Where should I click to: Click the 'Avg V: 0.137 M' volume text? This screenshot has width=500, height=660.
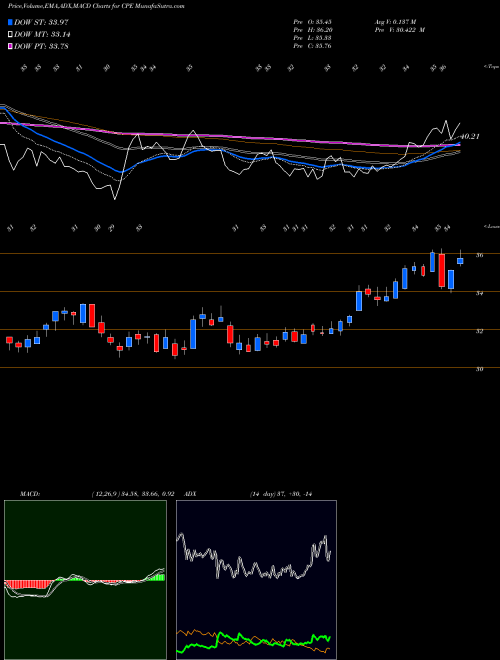pos(395,21)
